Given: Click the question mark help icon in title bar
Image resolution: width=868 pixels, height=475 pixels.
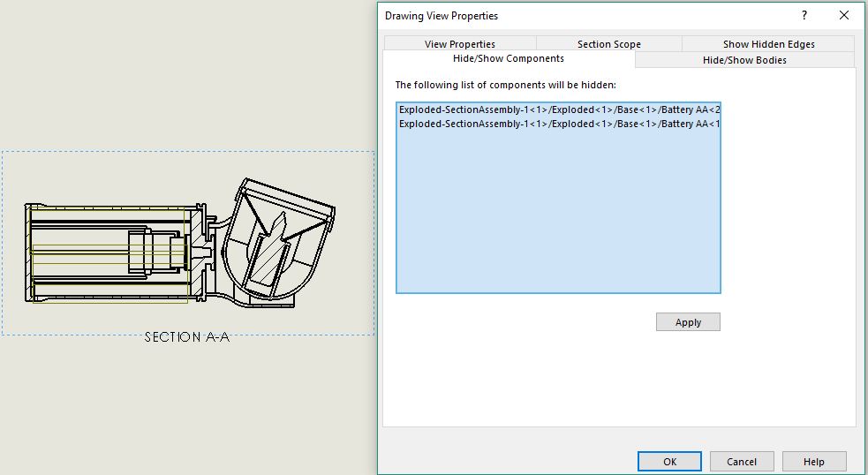Looking at the screenshot, I should (804, 16).
